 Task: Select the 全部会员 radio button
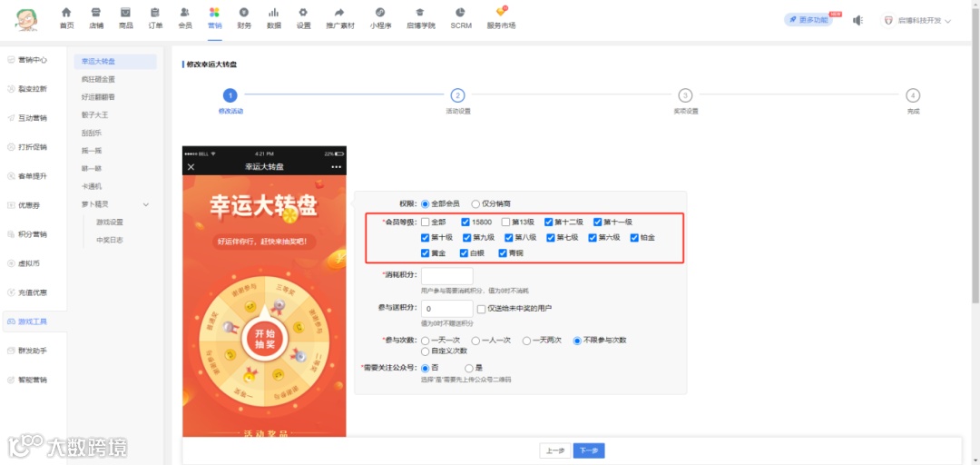(x=426, y=203)
